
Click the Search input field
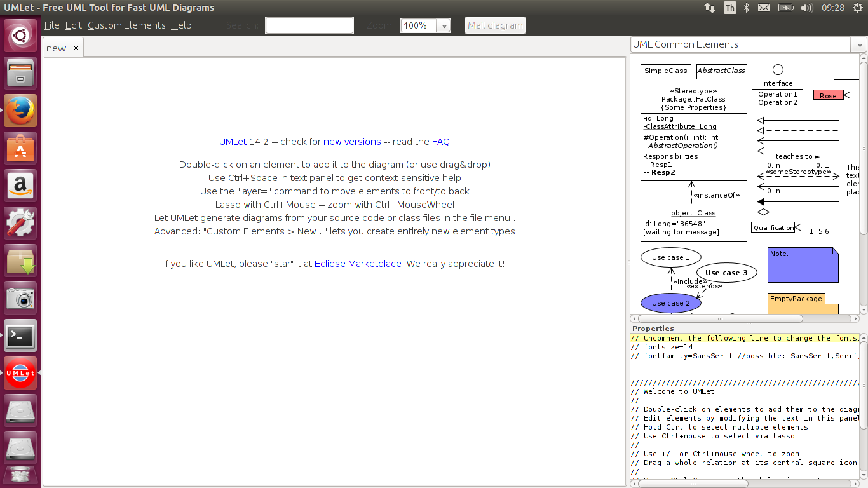click(x=309, y=25)
